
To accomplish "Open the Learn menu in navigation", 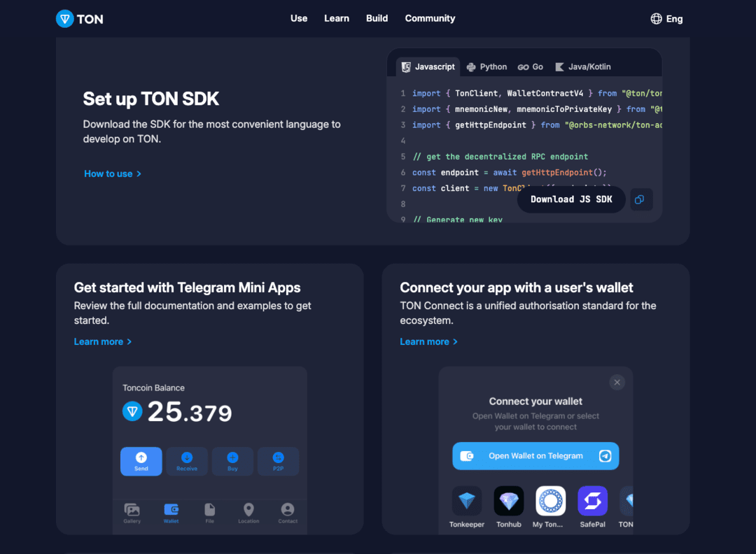I will [337, 18].
